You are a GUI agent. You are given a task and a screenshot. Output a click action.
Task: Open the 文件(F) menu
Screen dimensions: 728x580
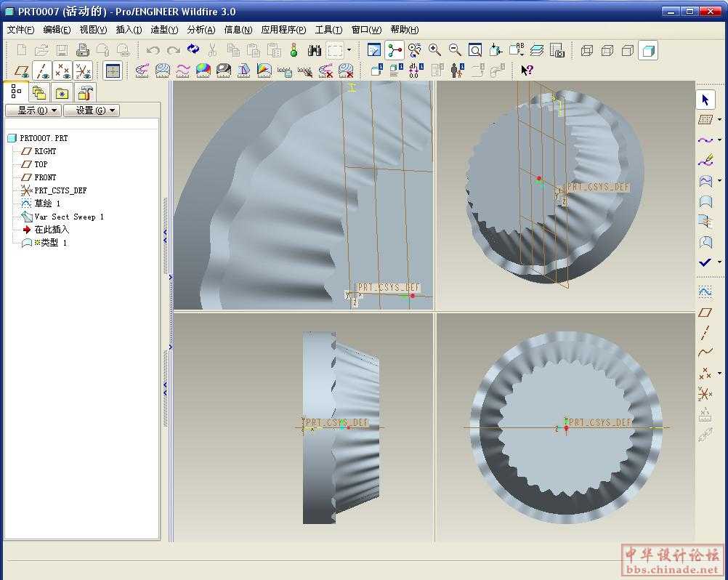pos(20,30)
